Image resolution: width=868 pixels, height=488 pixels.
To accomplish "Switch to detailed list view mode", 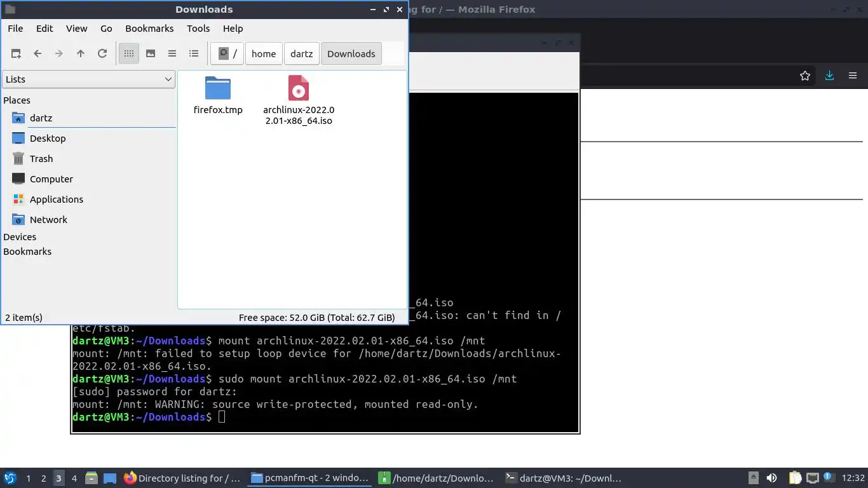I will point(194,54).
